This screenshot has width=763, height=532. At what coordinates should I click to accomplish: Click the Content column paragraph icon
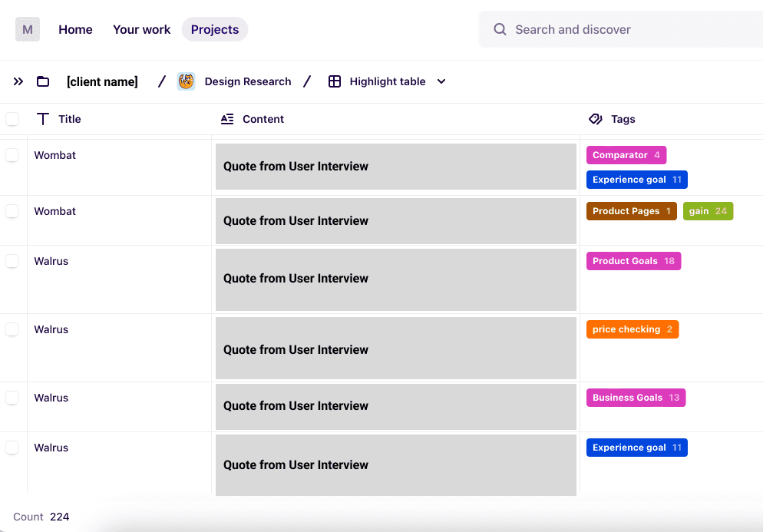pyautogui.click(x=227, y=119)
